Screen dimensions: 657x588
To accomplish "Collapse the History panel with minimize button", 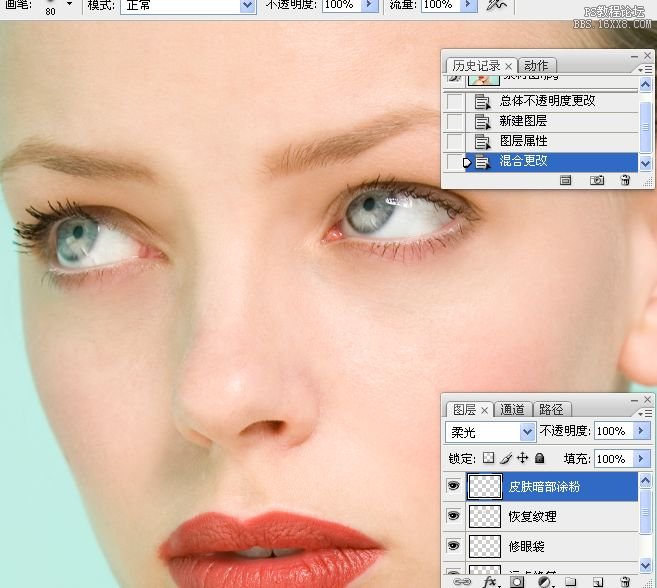I will (x=634, y=56).
